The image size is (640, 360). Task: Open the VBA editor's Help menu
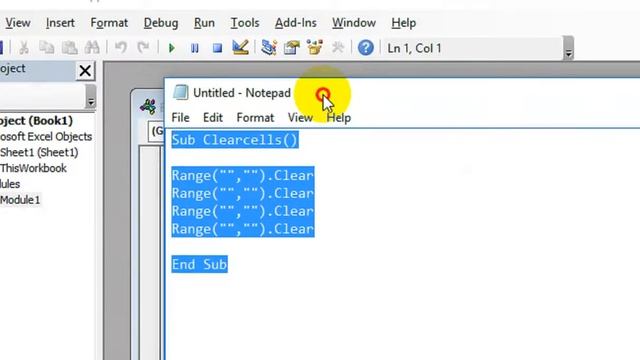pos(403,23)
